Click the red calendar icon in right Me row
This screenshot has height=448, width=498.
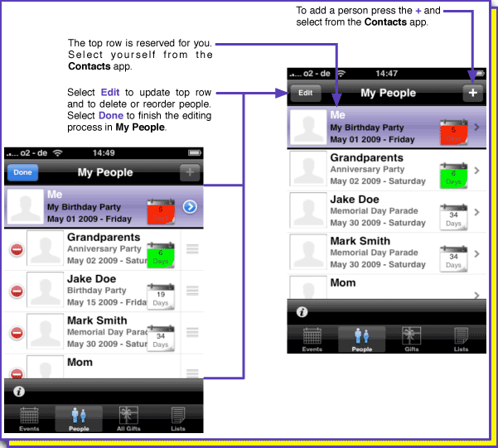click(x=452, y=131)
